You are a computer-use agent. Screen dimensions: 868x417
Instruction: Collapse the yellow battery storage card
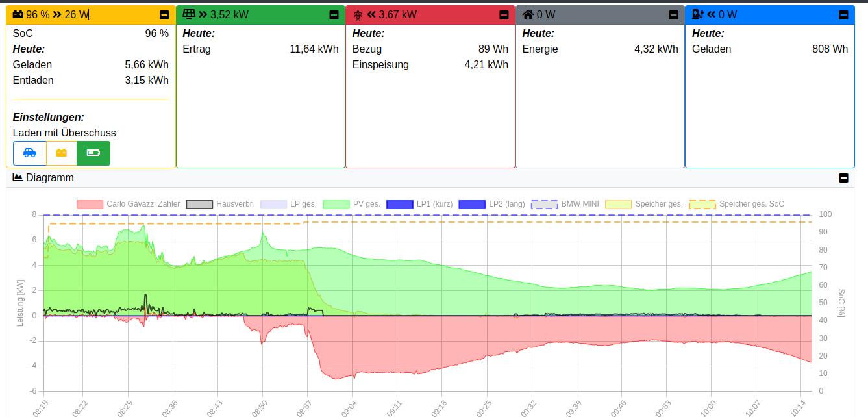point(164,15)
